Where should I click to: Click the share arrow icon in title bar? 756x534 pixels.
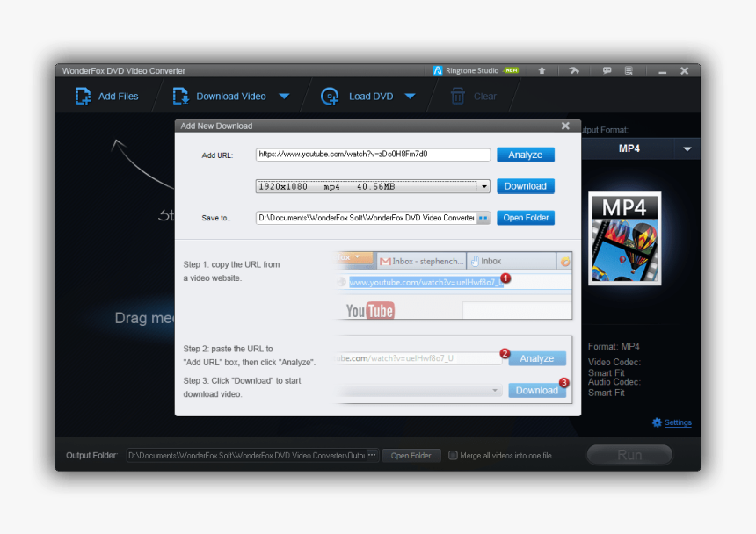click(x=574, y=71)
